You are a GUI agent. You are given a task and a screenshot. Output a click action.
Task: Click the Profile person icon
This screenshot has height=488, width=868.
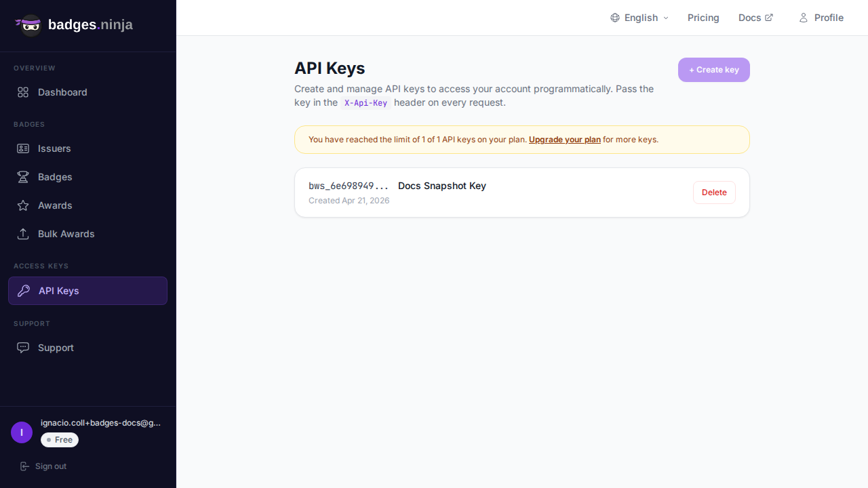(804, 18)
